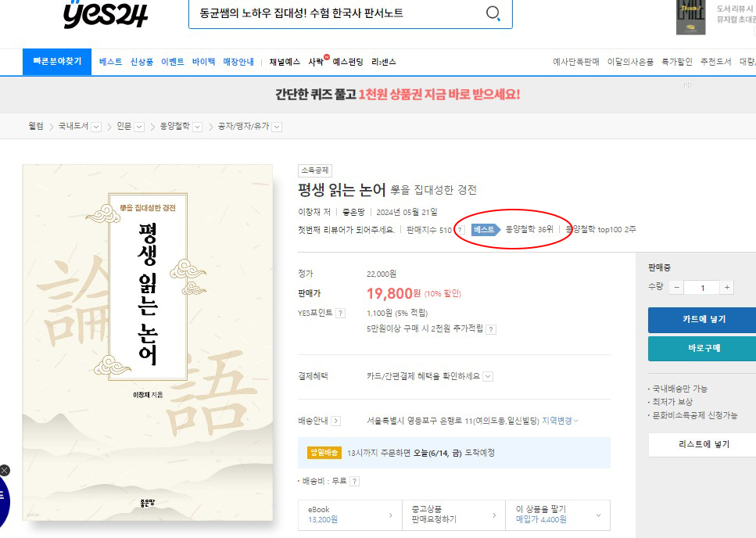This screenshot has width=756, height=538.
Task: Click the quiz 상품권 banner
Action: pos(398,94)
